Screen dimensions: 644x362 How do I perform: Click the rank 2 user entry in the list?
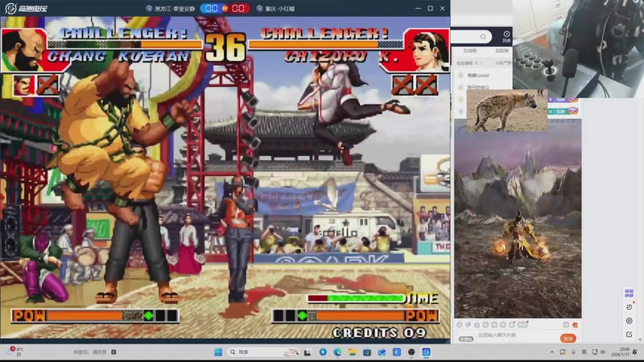(x=478, y=87)
